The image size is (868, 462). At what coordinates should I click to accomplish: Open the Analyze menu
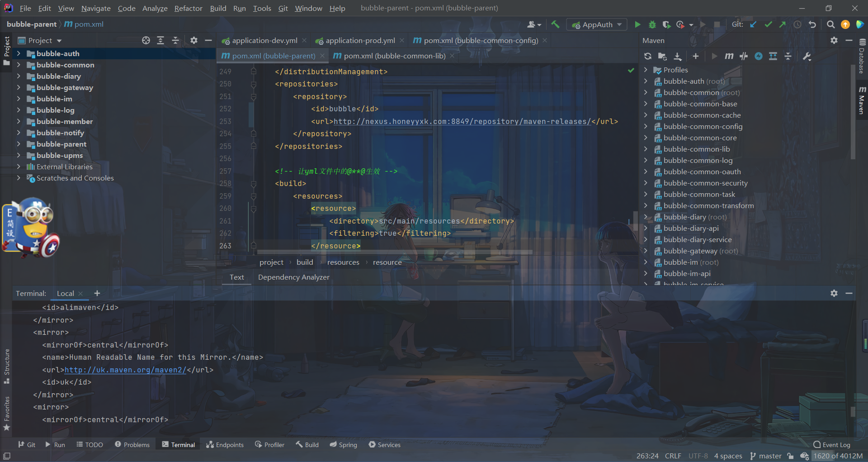pyautogui.click(x=155, y=8)
